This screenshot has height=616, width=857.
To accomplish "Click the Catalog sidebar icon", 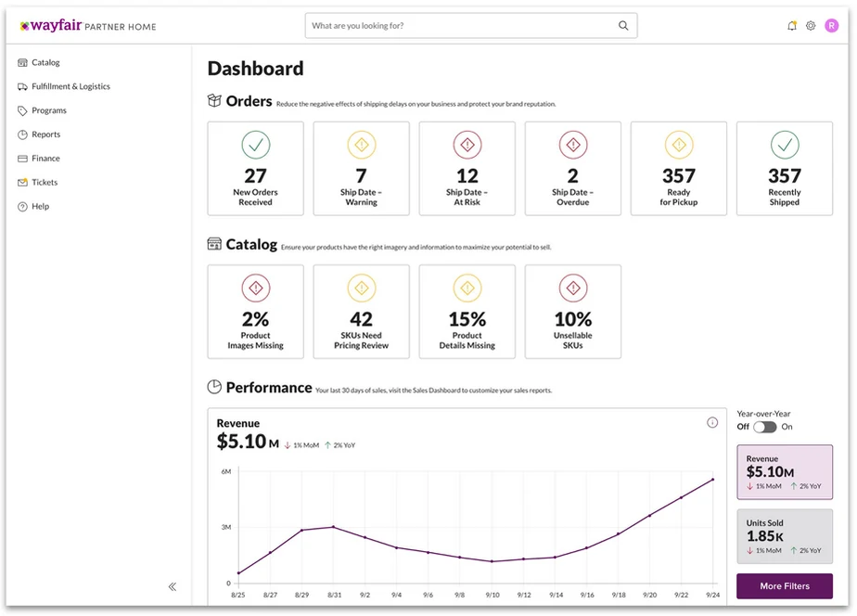I will pos(22,63).
